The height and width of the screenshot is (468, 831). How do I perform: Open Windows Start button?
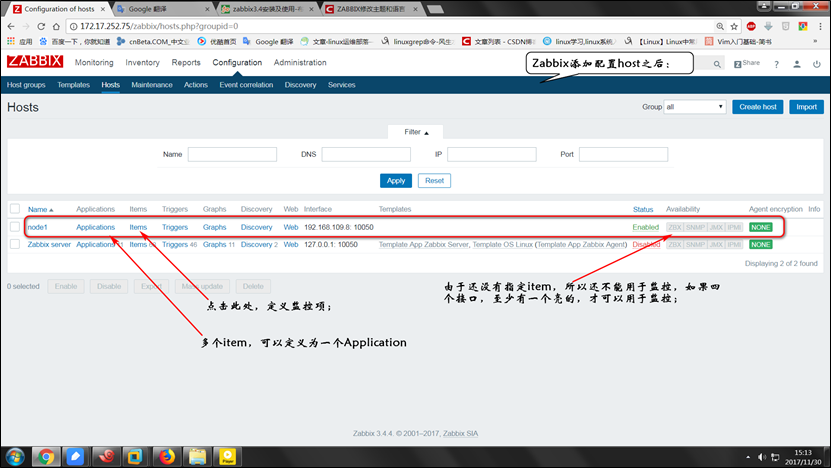(15, 456)
